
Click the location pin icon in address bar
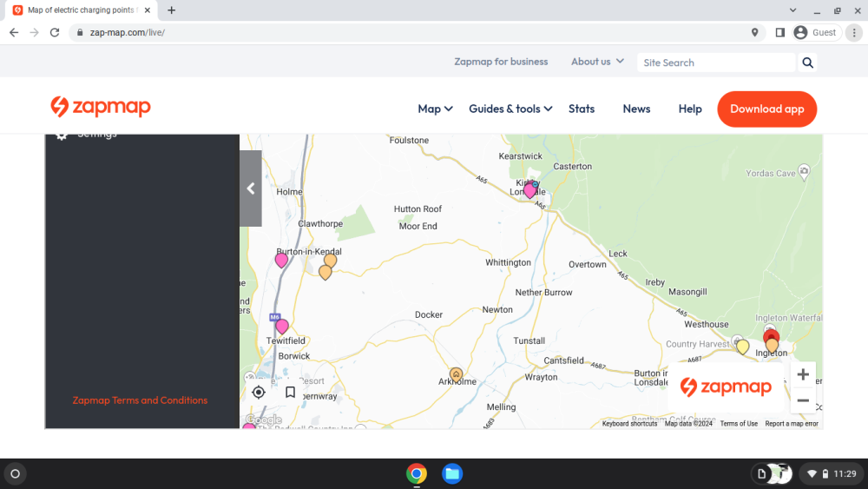754,33
